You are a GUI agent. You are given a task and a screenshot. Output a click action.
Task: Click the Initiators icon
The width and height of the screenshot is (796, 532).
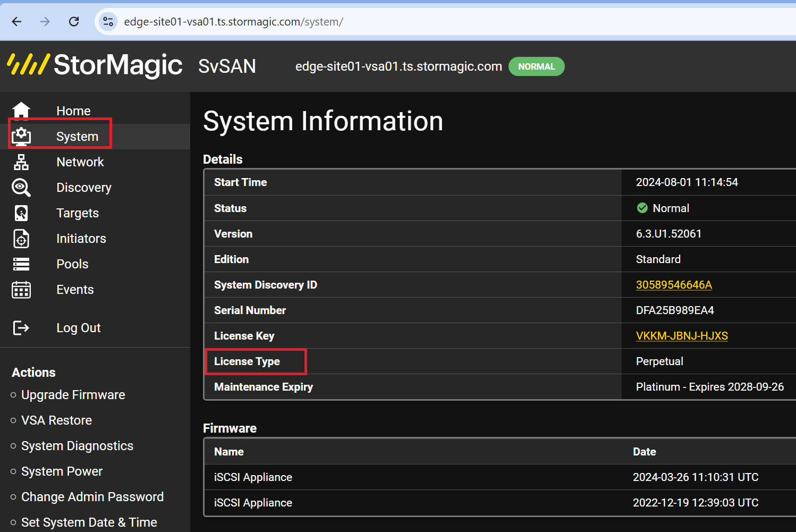point(21,239)
